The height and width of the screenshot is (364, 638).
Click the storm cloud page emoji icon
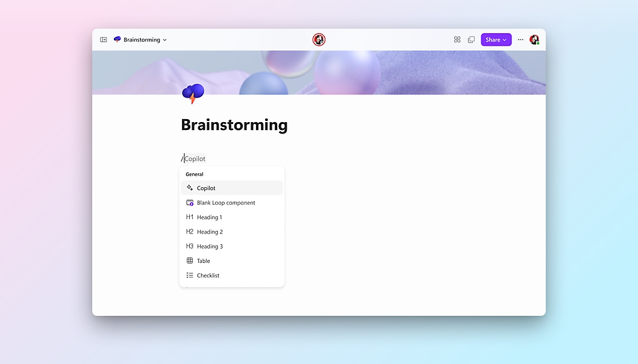pos(193,93)
